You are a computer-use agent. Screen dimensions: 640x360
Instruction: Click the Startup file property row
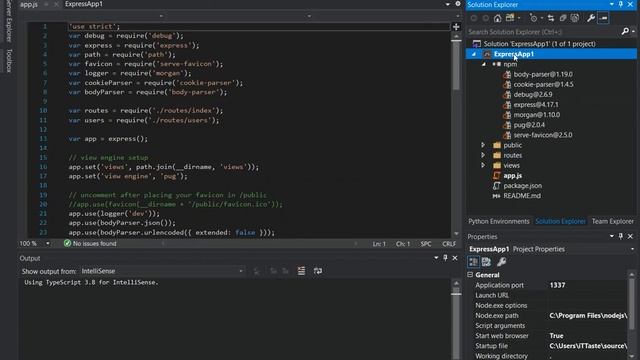point(548,346)
